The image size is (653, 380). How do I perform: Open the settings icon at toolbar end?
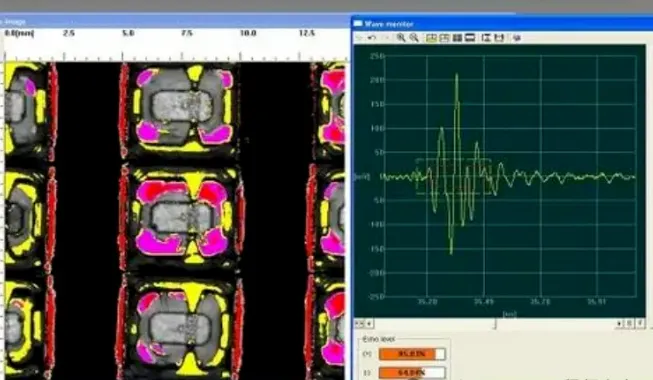(x=517, y=38)
